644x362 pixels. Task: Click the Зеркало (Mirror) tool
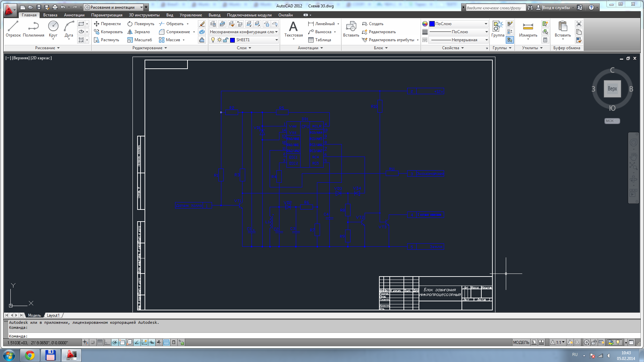click(139, 32)
